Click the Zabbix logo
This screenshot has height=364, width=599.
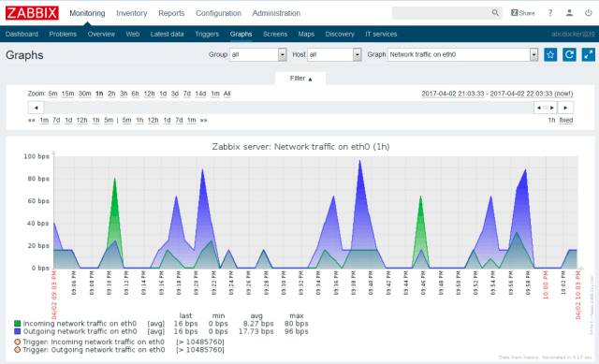[32, 12]
